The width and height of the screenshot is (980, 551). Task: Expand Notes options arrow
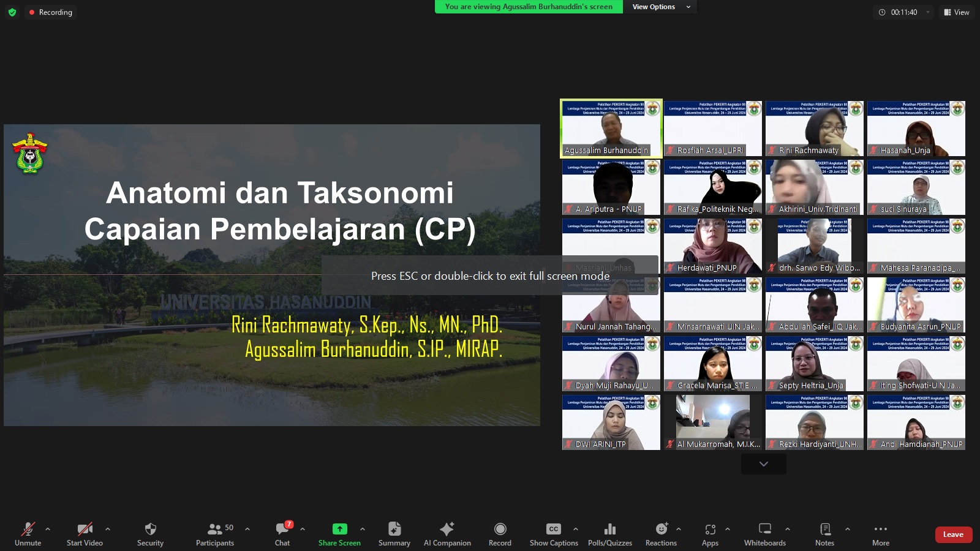(x=848, y=529)
